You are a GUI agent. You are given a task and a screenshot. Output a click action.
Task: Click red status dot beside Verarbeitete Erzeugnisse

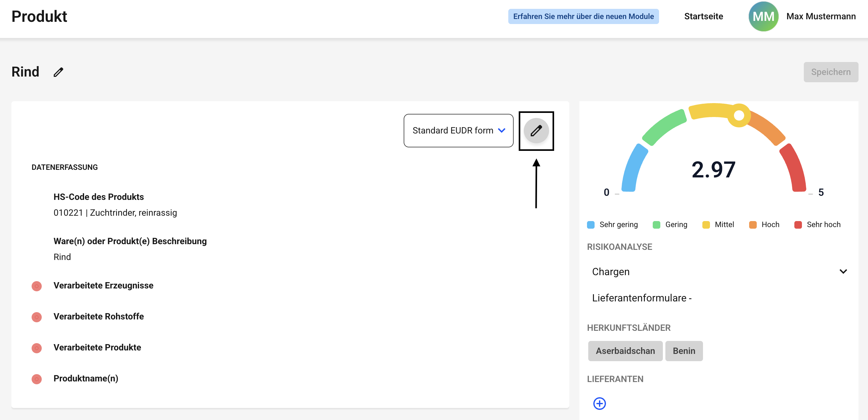pyautogui.click(x=36, y=286)
